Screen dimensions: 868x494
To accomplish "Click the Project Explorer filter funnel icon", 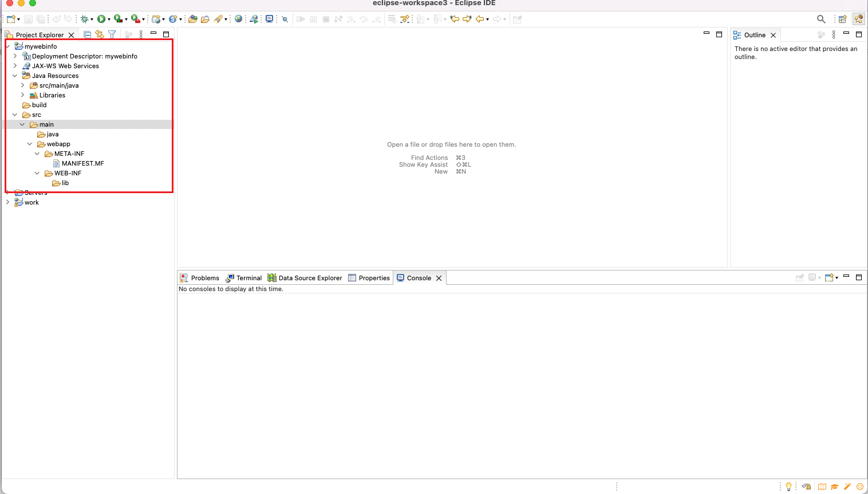I will [x=112, y=34].
